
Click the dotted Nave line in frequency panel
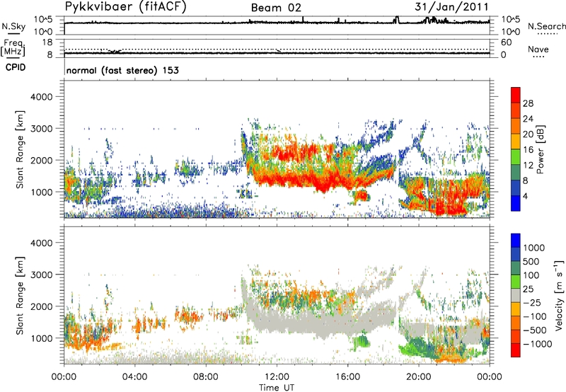pos(277,49)
